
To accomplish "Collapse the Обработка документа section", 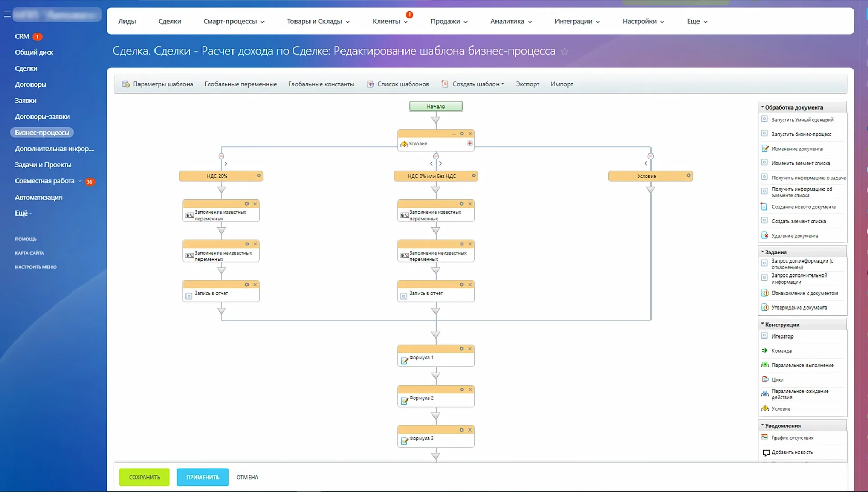I will (x=762, y=107).
